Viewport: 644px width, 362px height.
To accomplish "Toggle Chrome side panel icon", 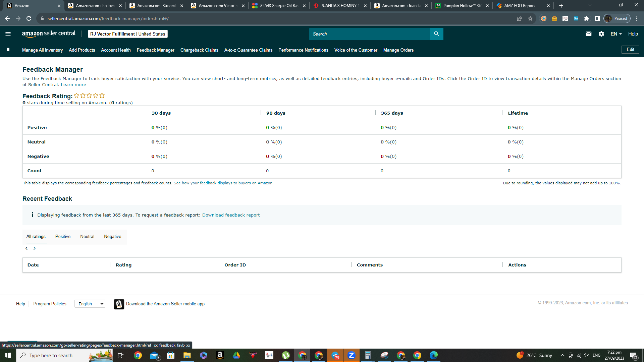I will pyautogui.click(x=597, y=18).
